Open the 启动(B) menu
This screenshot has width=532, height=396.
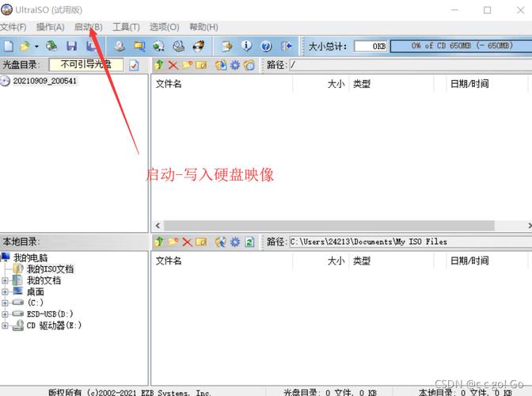[x=88, y=27]
